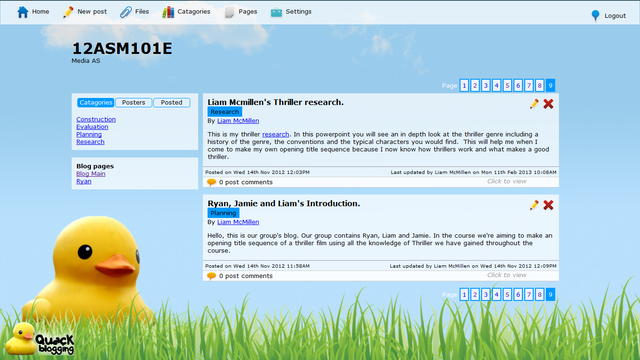Click the Research tag on Thriller post
Screen dimensions: 640x360
click(224, 111)
